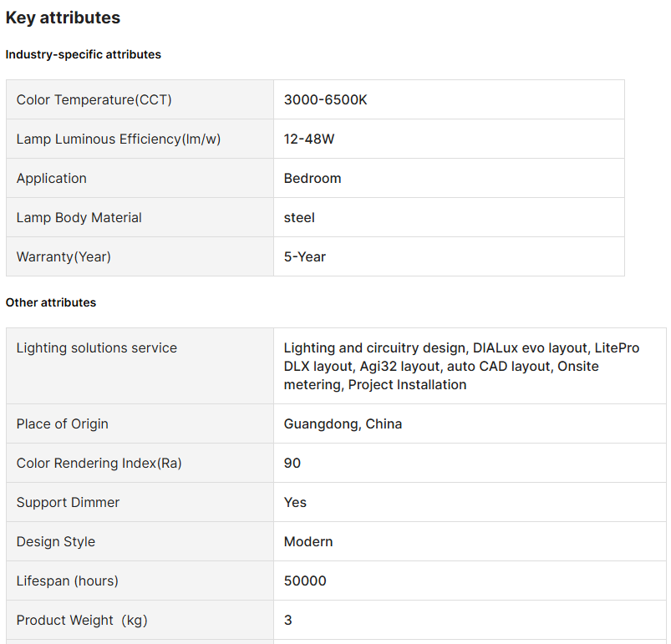
Task: Select the Color Rendering Index(Ra) label
Action: pos(99,464)
